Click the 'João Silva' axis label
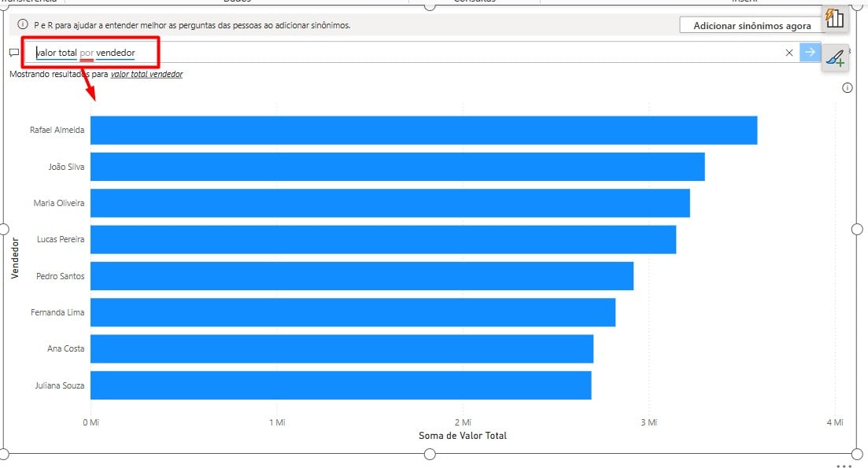The width and height of the screenshot is (868, 468). point(66,167)
